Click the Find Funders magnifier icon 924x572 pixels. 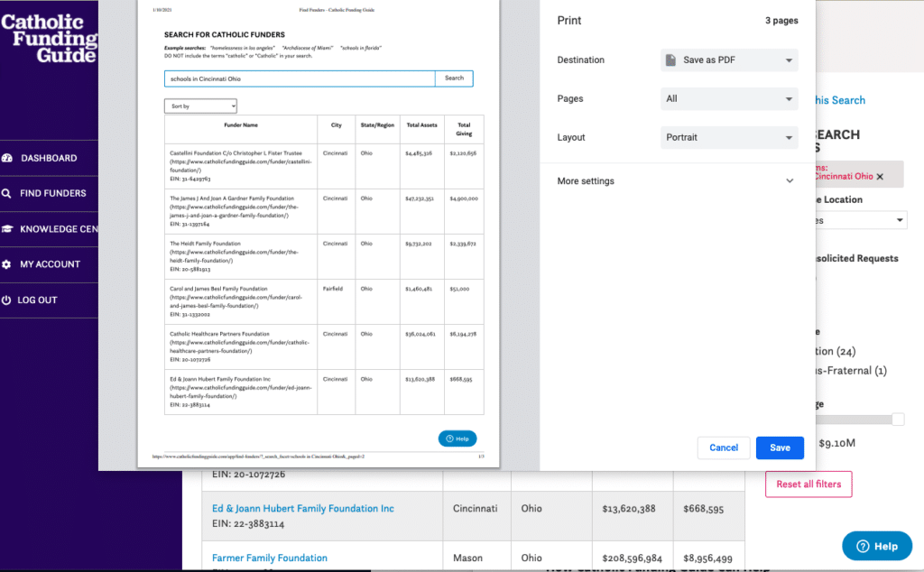pos(6,193)
